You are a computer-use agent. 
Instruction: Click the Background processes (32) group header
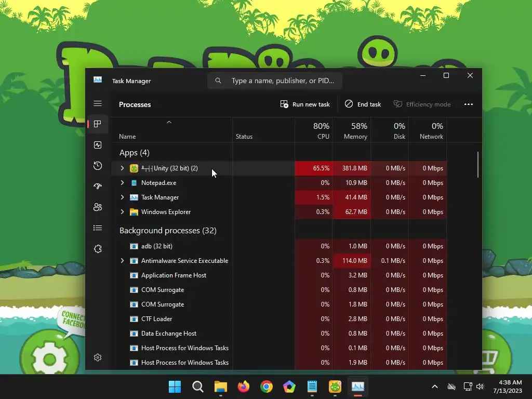168,231
